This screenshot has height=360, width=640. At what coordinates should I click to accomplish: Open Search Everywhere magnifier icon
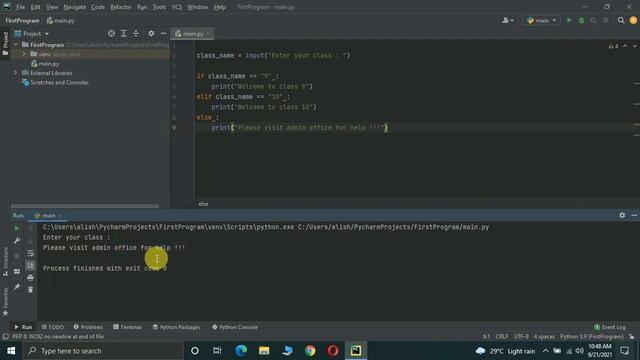click(x=621, y=20)
